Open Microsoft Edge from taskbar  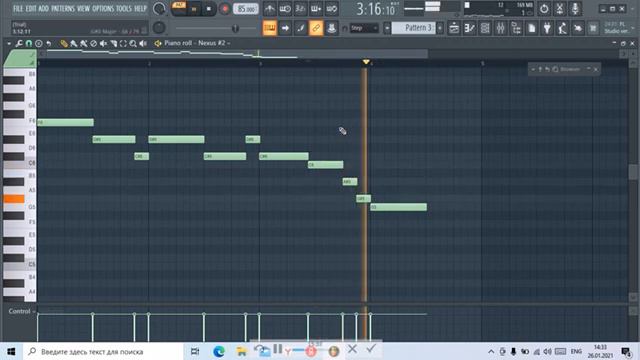point(219,351)
